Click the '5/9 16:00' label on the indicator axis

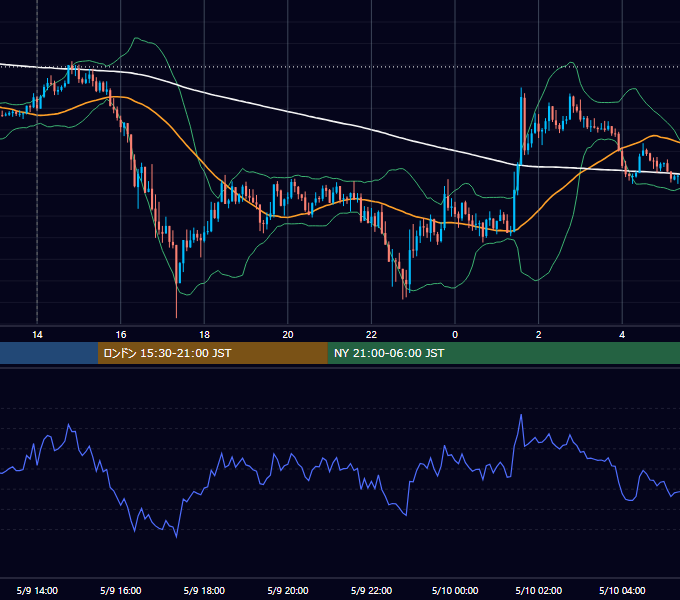coord(121,590)
